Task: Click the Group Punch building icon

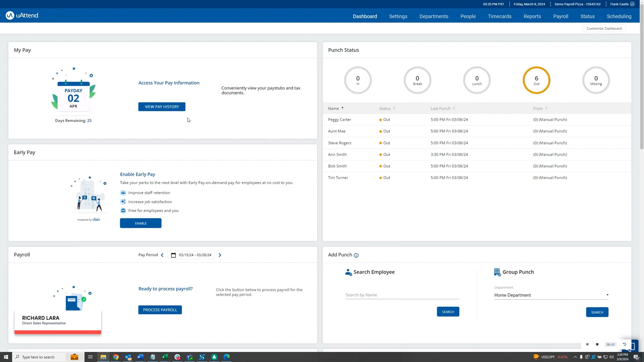Action: [497, 272]
